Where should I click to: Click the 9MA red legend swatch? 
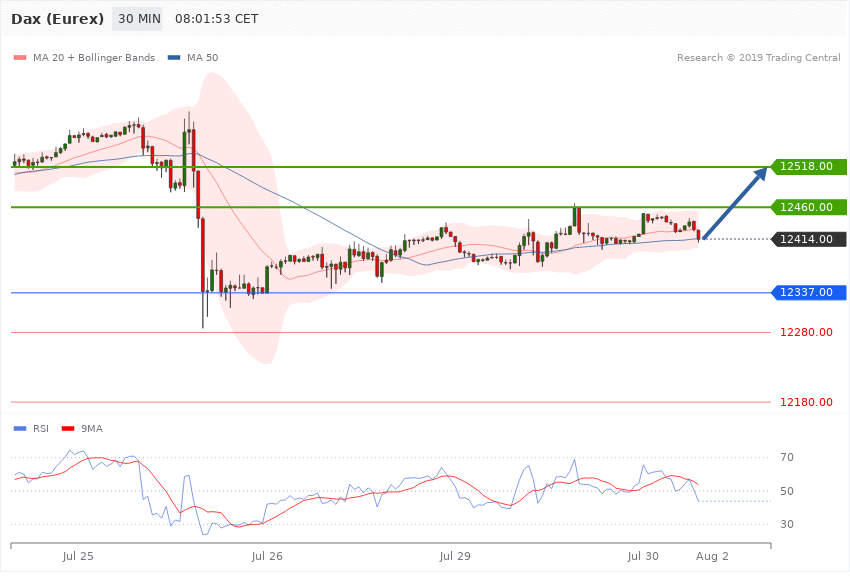pos(68,429)
